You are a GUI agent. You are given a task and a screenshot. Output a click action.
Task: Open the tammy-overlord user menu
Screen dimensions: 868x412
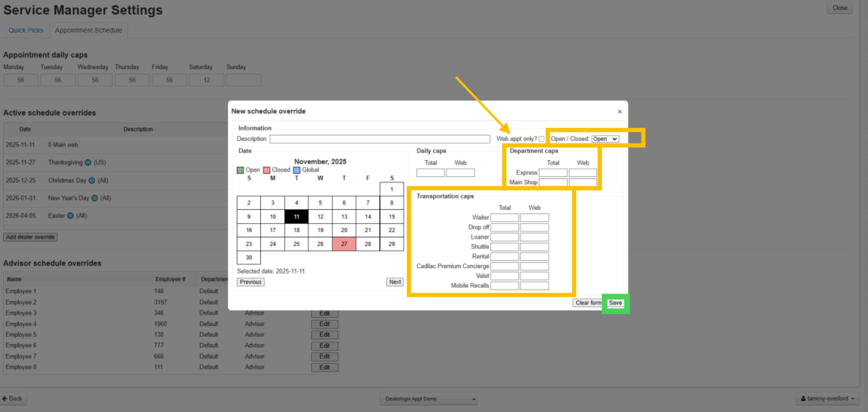coord(827,398)
